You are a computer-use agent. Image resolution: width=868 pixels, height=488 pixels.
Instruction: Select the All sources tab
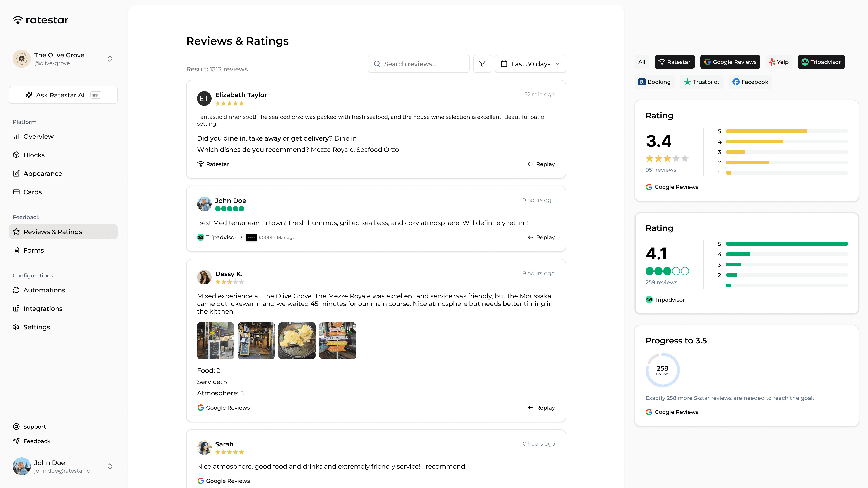point(642,62)
